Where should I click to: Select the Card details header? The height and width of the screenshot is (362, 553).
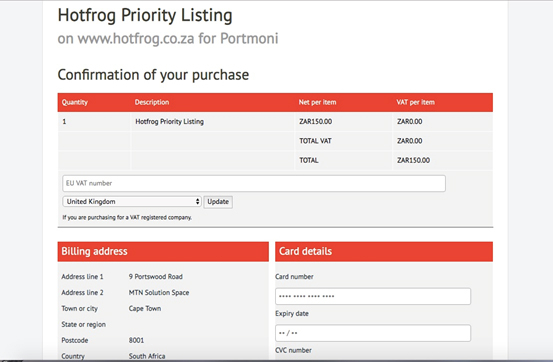[x=384, y=252]
